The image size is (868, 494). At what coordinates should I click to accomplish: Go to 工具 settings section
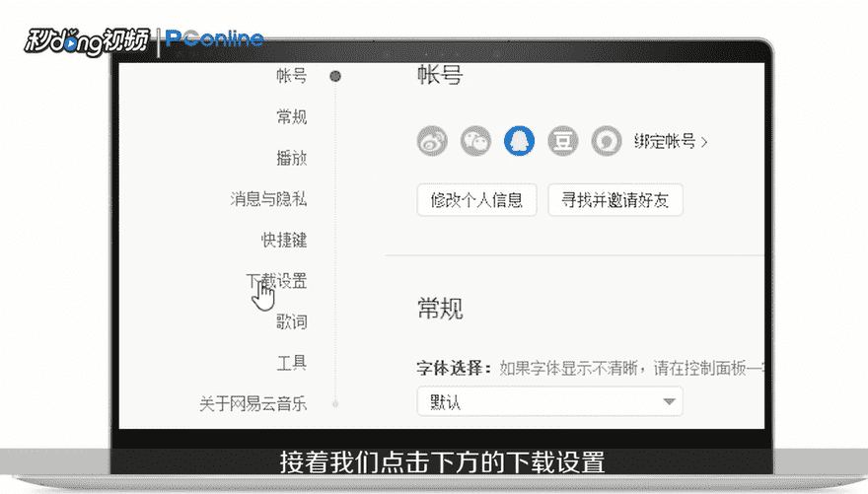[292, 363]
